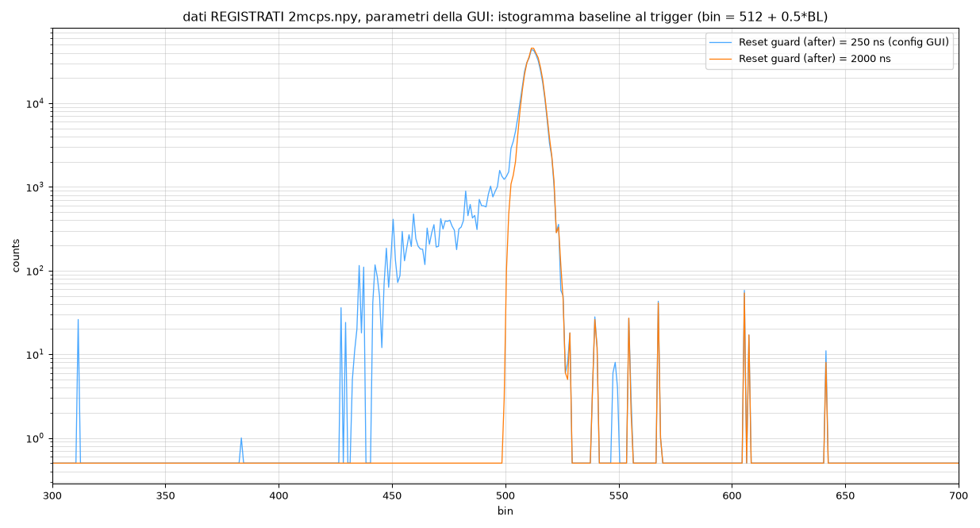Click the 'counts' y-axis label
Viewport: 980px width, 528px height.
16,256
